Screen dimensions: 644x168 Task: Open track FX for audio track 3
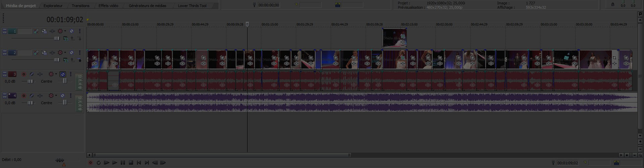click(40, 74)
